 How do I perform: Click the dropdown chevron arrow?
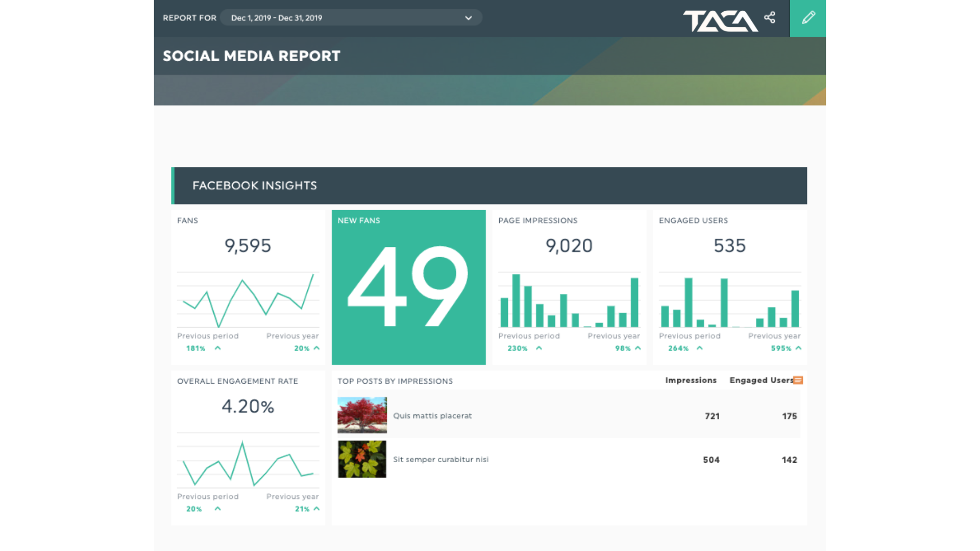click(x=469, y=18)
